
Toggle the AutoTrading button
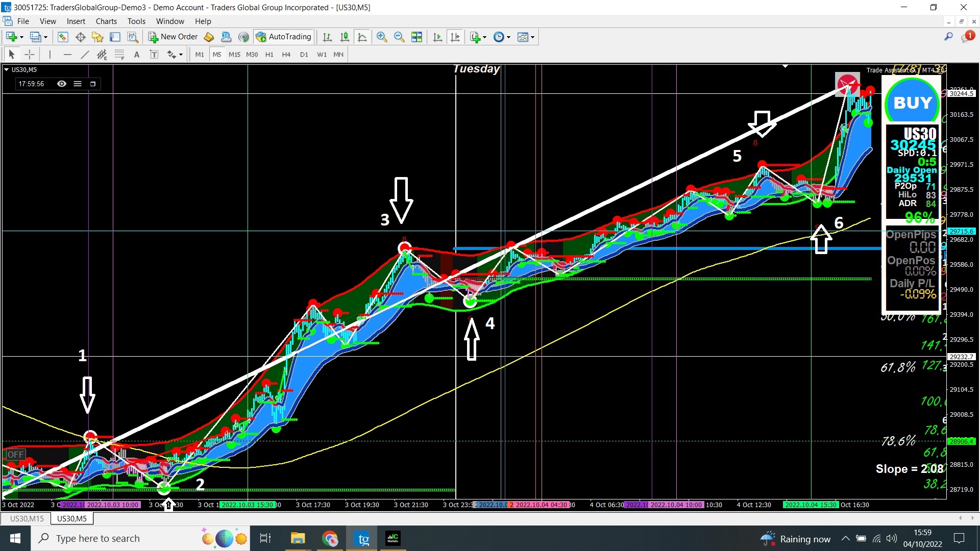tap(284, 37)
